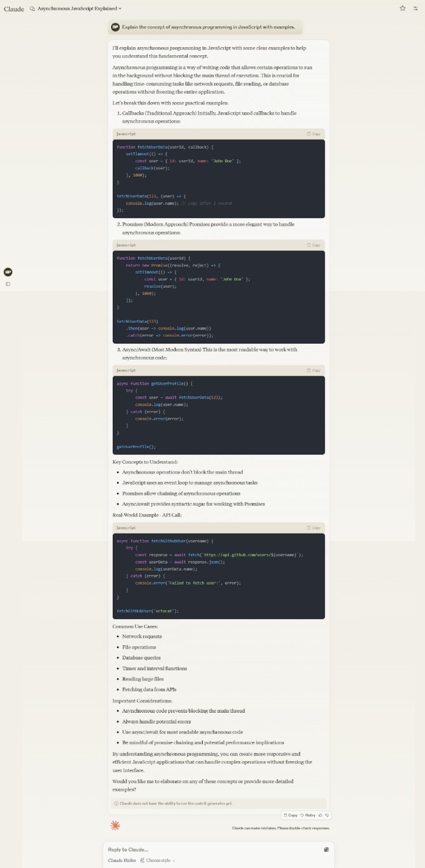
Task: Star this conversation
Action: (x=403, y=8)
